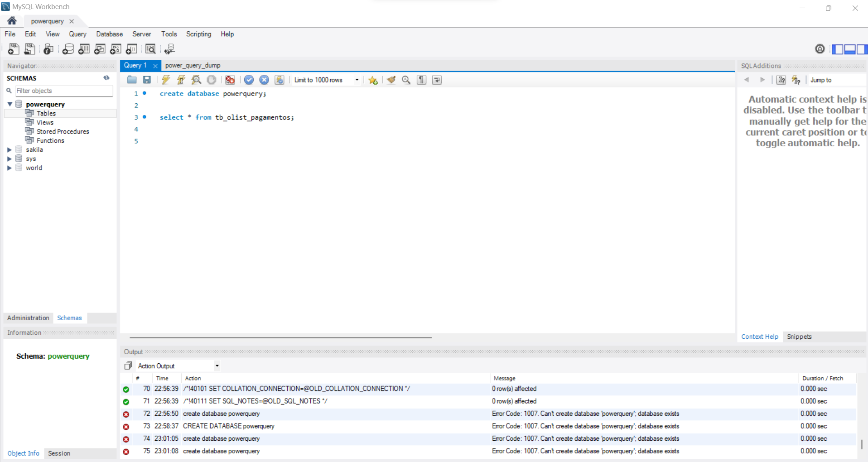Go to the home screen icon
The image size is (868, 462).
pos(12,20)
